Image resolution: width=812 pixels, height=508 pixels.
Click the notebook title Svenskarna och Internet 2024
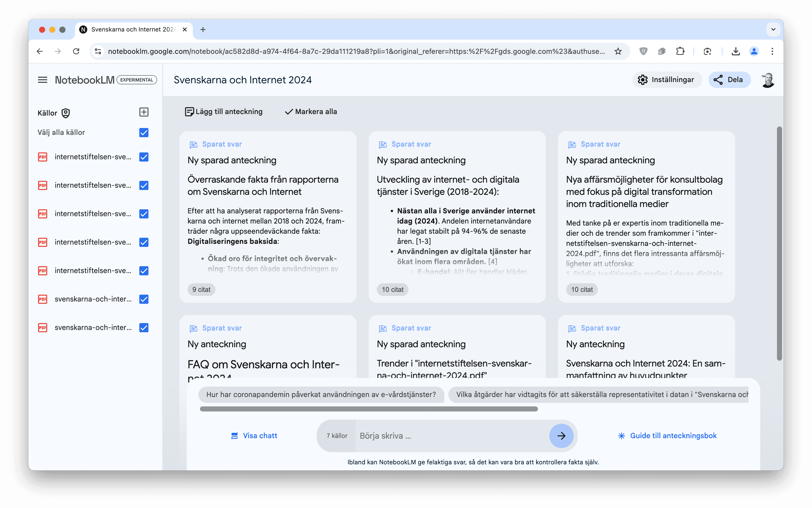point(243,80)
